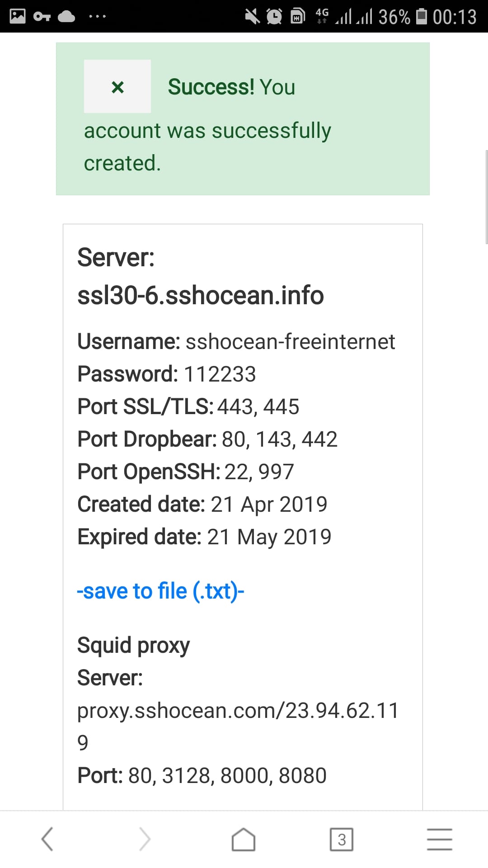Tap the alarm clock status icon
488x868 pixels.
point(274,17)
